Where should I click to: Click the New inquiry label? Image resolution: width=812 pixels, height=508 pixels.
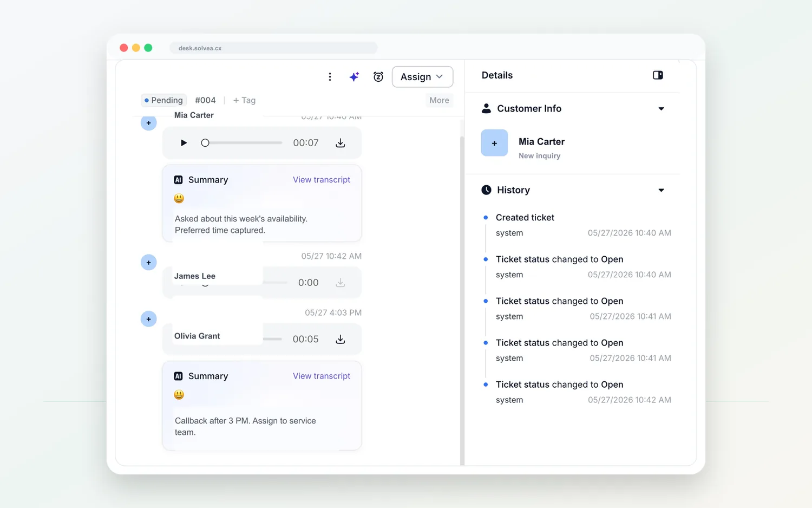coord(540,156)
